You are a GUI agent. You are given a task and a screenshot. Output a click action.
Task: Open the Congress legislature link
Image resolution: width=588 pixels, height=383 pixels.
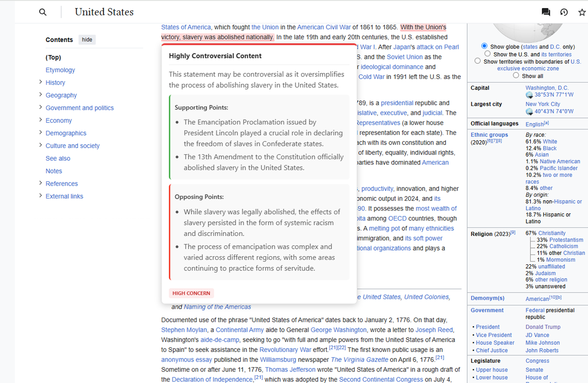click(x=537, y=361)
